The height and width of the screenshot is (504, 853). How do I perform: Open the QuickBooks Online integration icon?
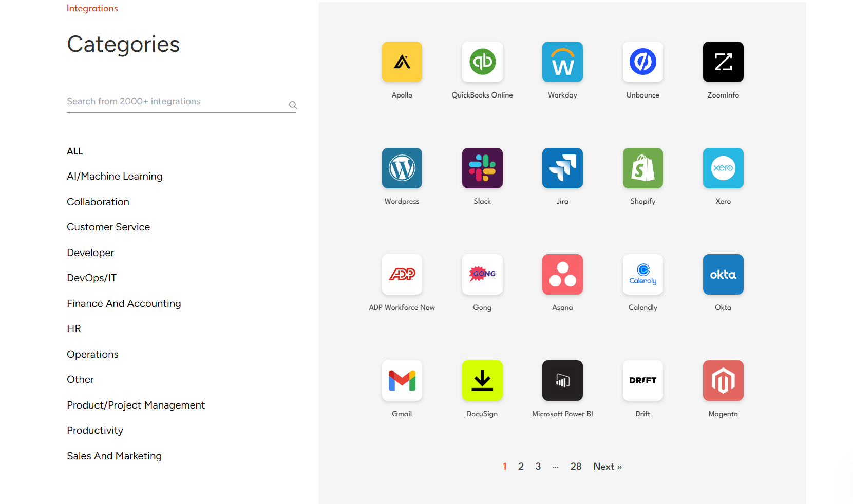point(482,62)
